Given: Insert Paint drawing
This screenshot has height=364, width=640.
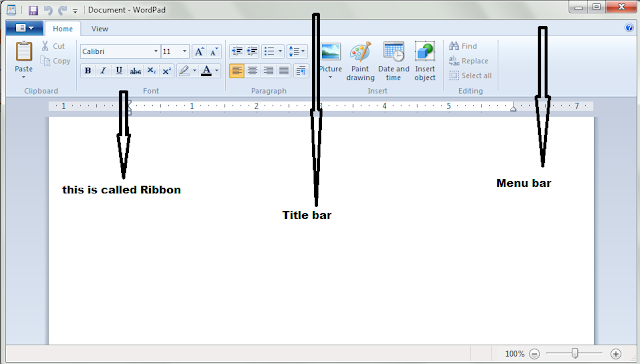Looking at the screenshot, I should point(360,61).
